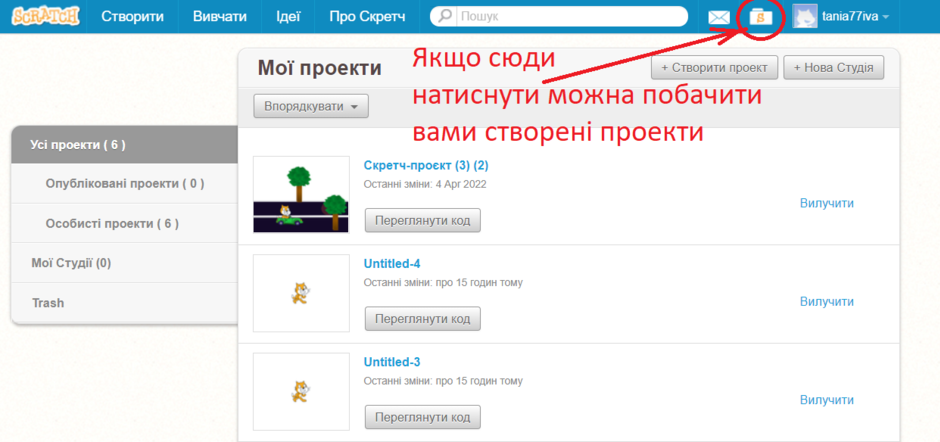
Task: Click Переглянути код for Untitled-4
Action: click(423, 318)
